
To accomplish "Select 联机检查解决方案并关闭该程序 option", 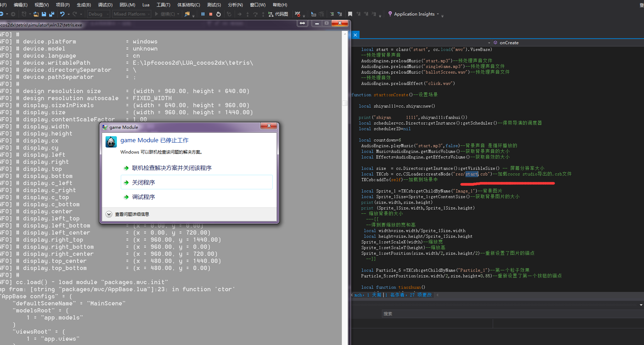I will 171,168.
